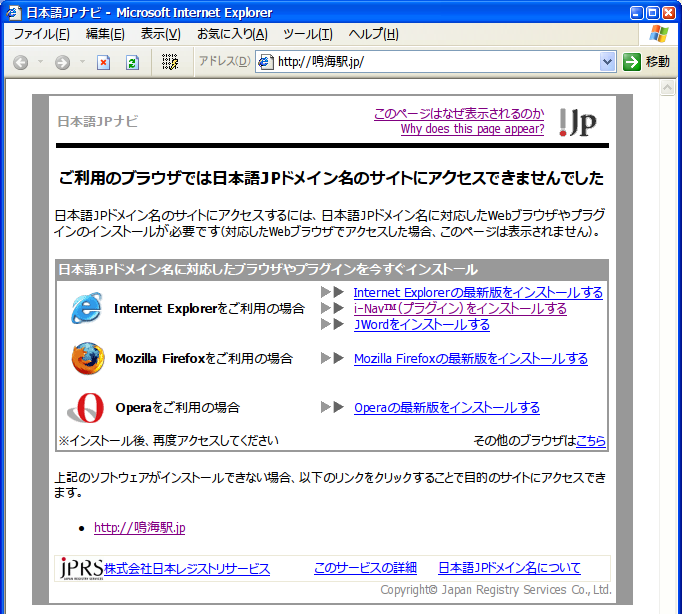This screenshot has height=614, width=682.
Task: Click Mozilla Firefoxの最新版をインストールする link
Action: coord(471,359)
